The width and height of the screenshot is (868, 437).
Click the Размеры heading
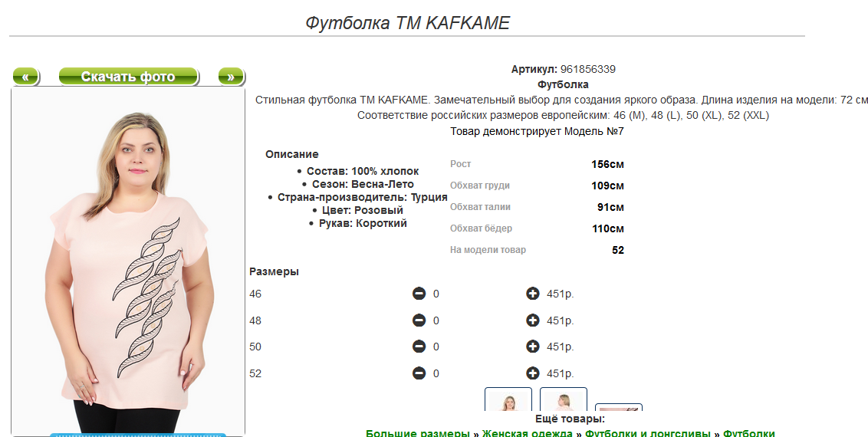coord(274,271)
